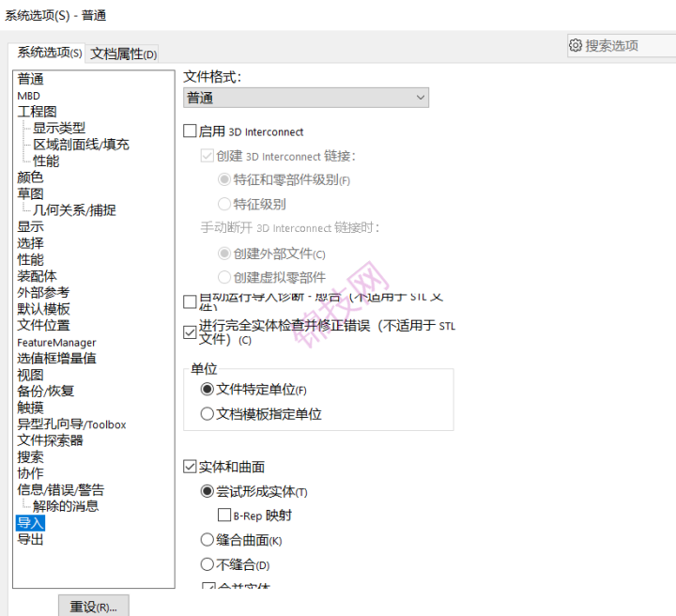Select 特征和零部件级别(F) radio option
Viewport: 676px width, 616px height.
(x=224, y=179)
